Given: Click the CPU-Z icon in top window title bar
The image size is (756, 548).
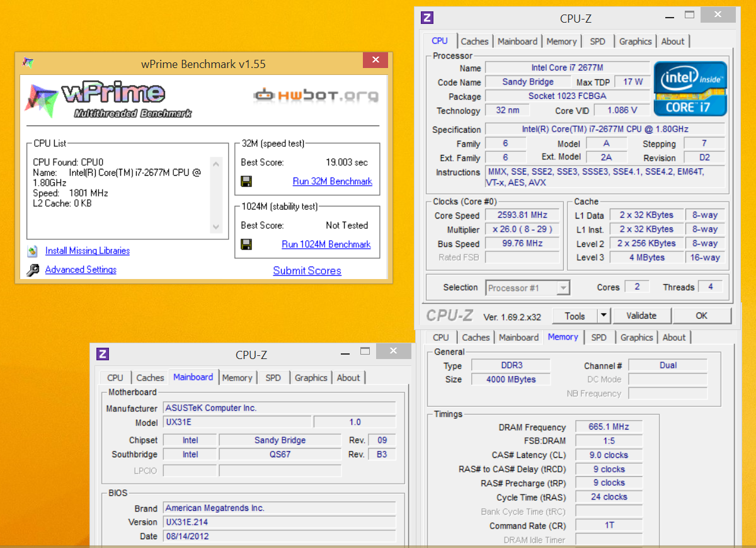Looking at the screenshot, I should (x=428, y=18).
